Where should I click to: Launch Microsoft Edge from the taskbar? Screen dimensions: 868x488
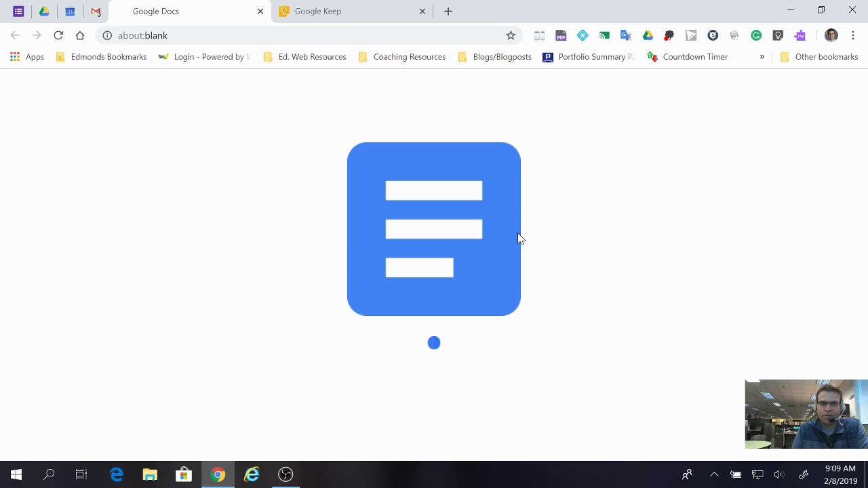tap(116, 474)
